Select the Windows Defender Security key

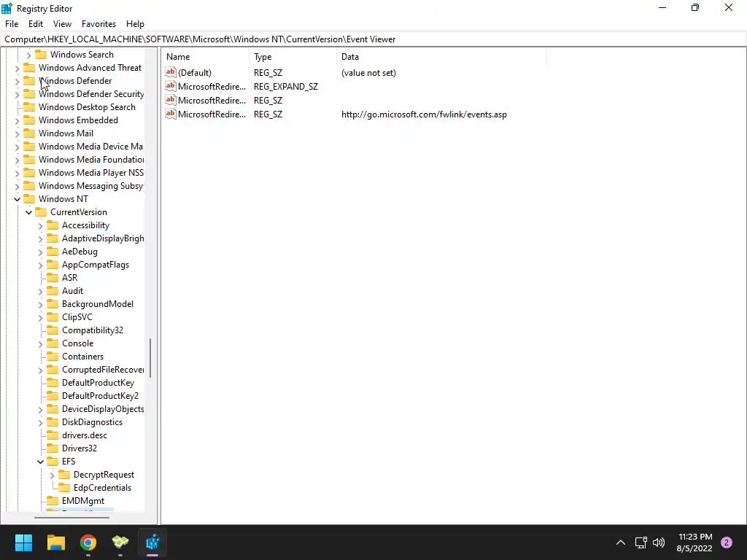[x=91, y=94]
